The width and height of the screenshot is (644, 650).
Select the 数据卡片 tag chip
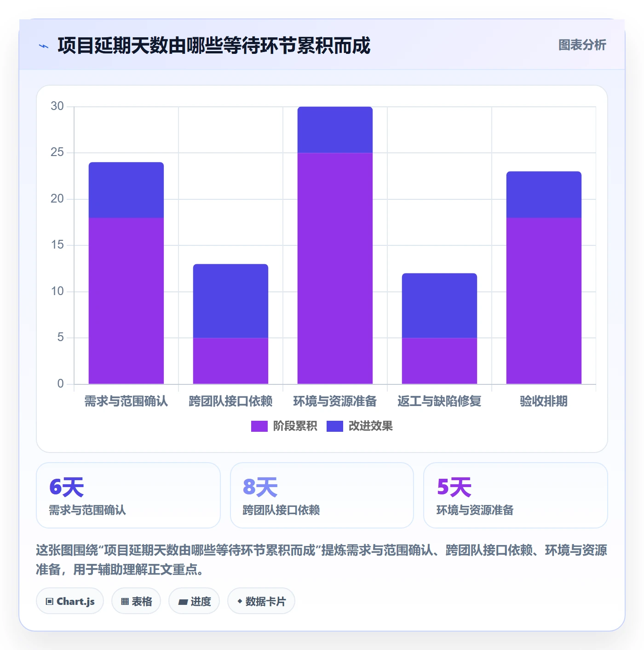coord(261,601)
